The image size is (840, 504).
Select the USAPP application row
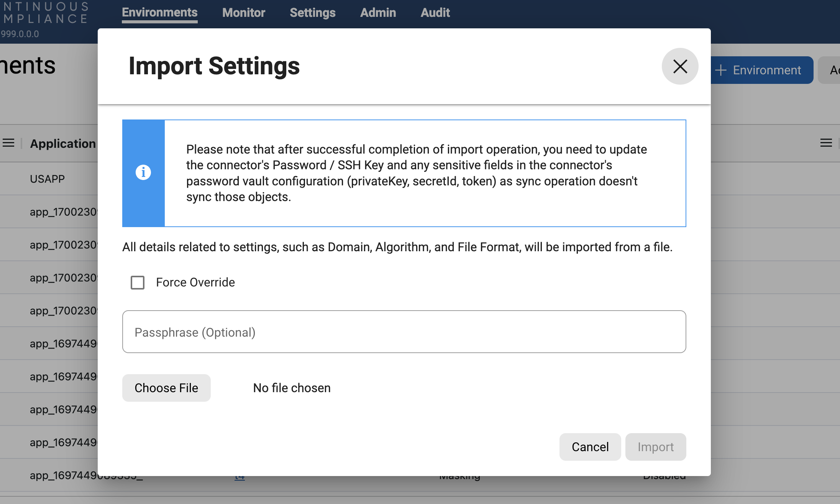47,178
